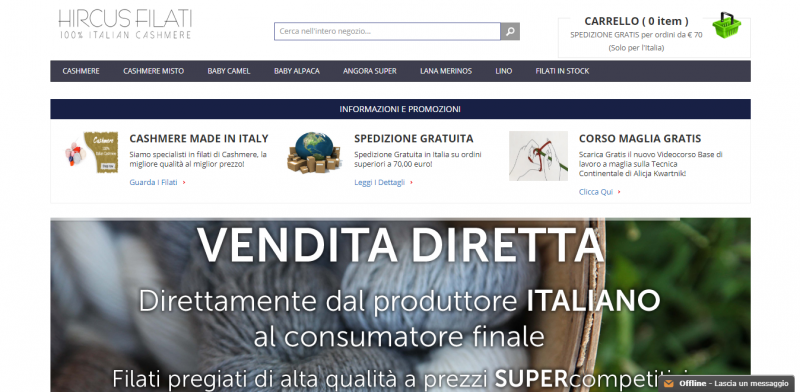Click the Hircus Filati logo
800x392 pixels.
click(125, 24)
